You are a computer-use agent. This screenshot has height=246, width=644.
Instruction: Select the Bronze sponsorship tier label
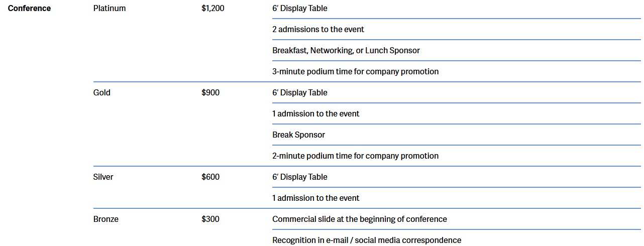[x=106, y=219]
